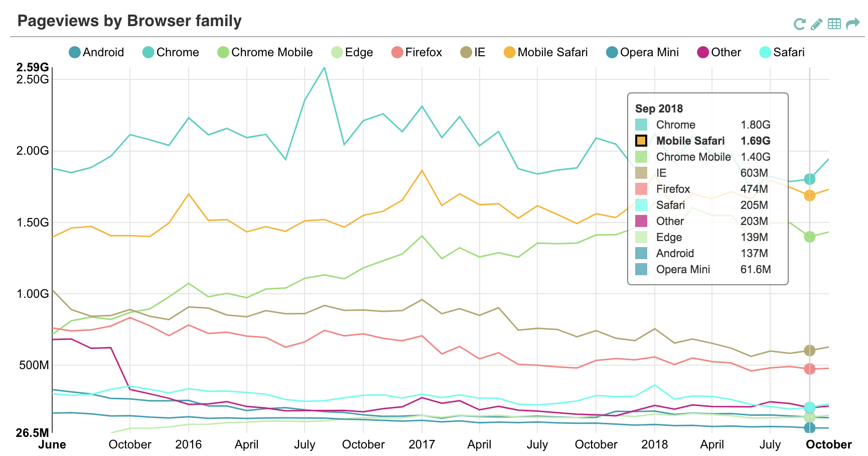Toggle the Other legend entry

(719, 52)
